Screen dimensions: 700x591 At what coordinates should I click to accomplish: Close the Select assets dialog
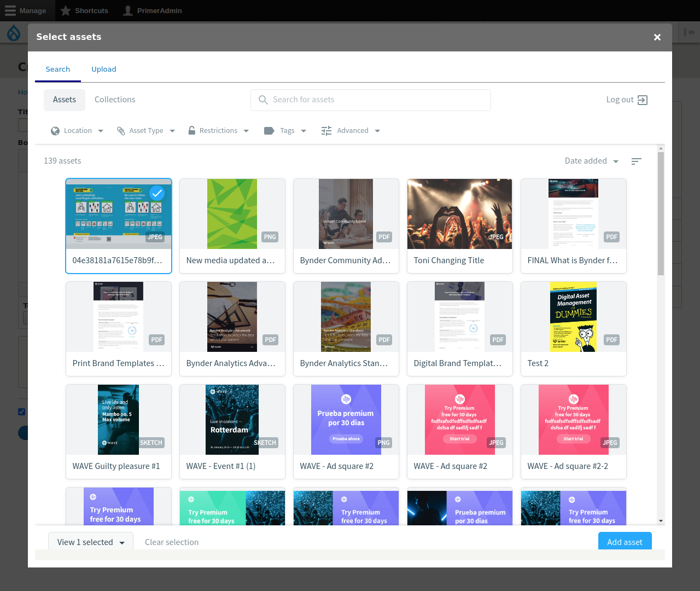657,37
